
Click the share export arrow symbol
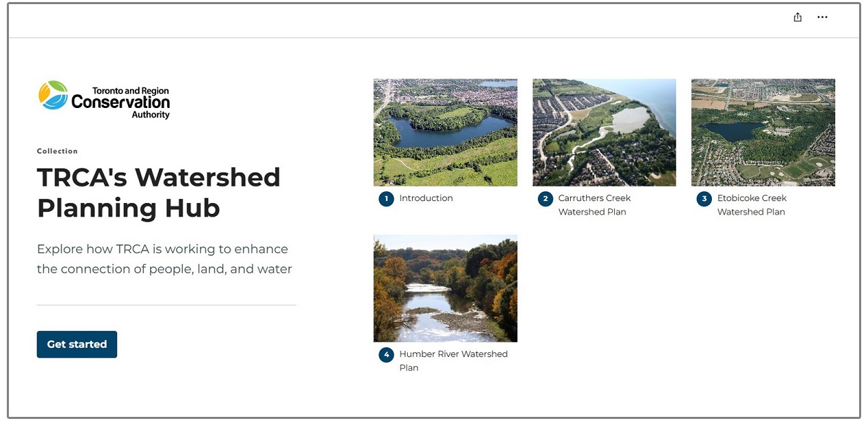pyautogui.click(x=797, y=17)
